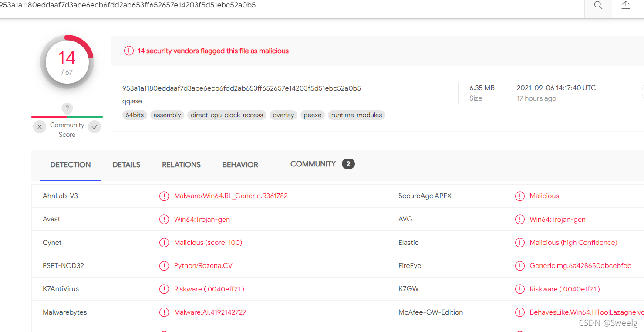Click the search magnifier icon
Viewport: 644px width, 332px height.
tap(598, 5)
